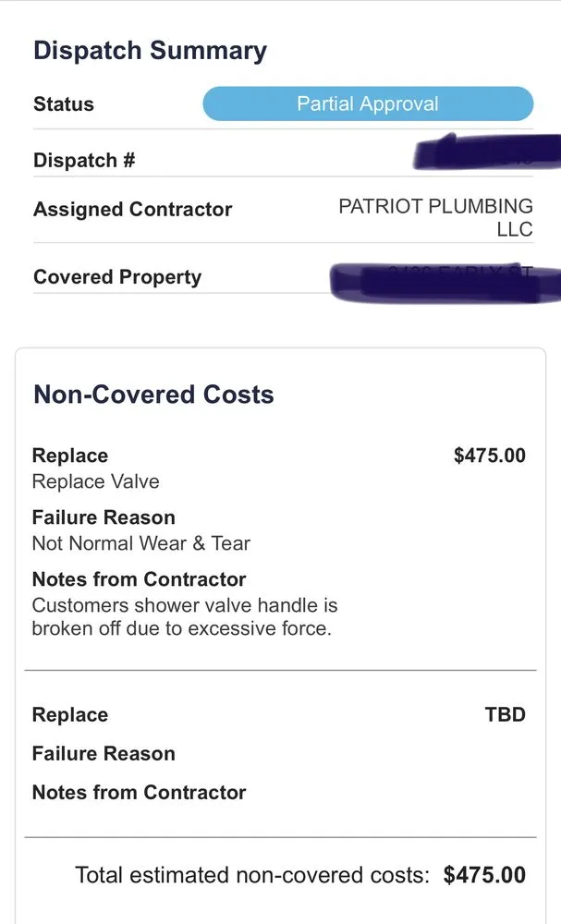Image resolution: width=561 pixels, height=924 pixels.
Task: Click the Partial Approval status pill
Action: (368, 103)
